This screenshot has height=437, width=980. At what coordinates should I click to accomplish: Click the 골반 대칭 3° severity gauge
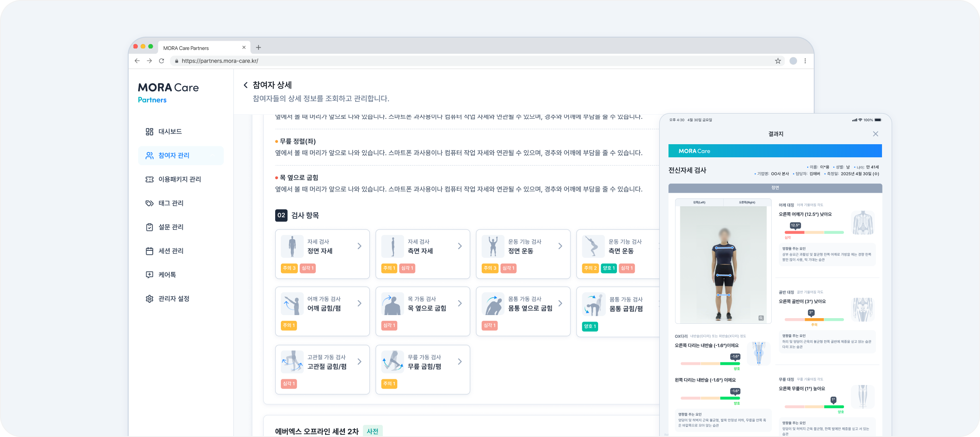click(814, 319)
